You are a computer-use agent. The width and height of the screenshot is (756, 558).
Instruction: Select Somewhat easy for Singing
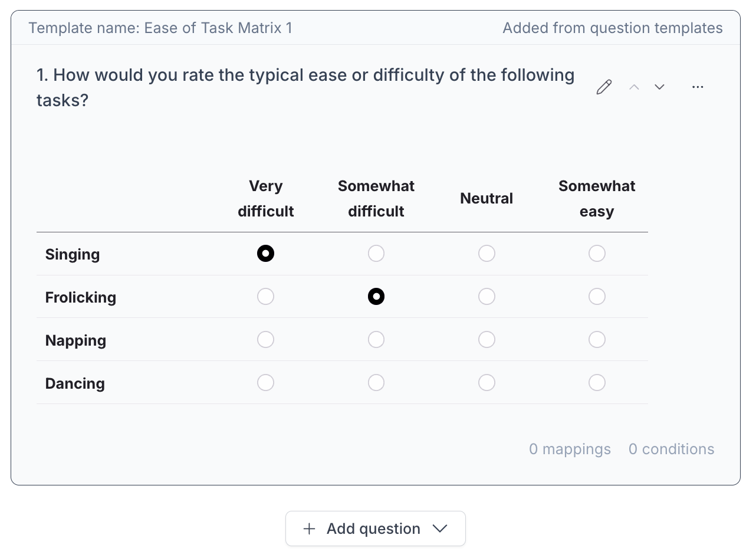tap(597, 254)
